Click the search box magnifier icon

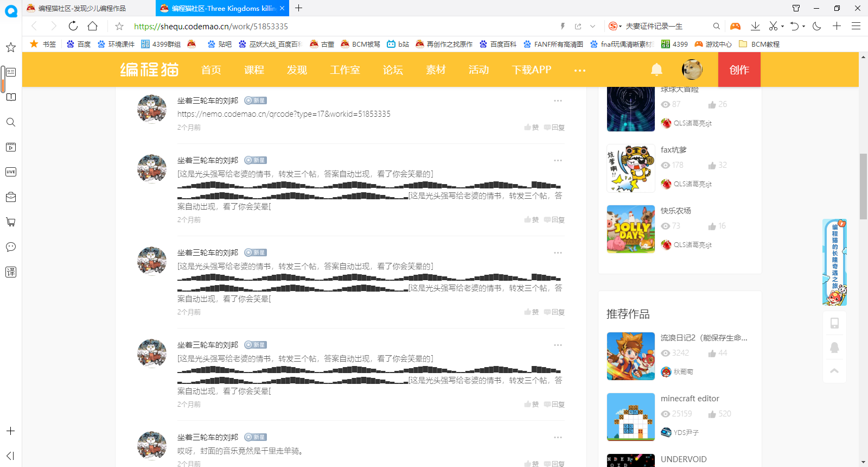(717, 26)
